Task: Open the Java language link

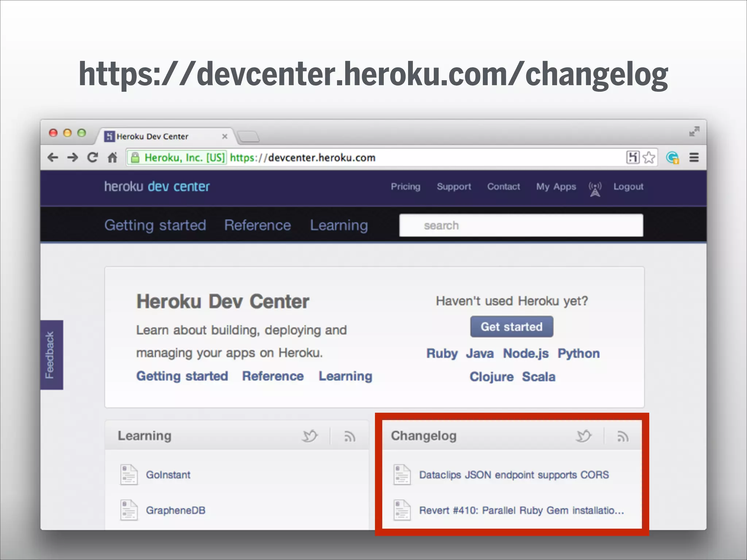Action: click(480, 354)
